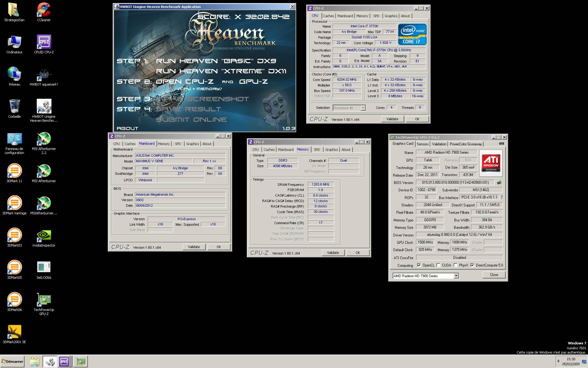The width and height of the screenshot is (588, 368).
Task: Open SPD tab in top CPU-Z window
Action: (376, 16)
